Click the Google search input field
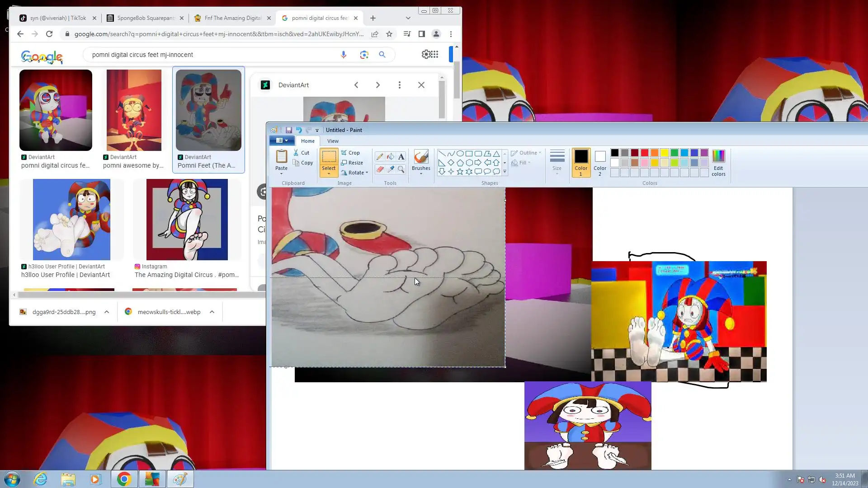 (x=212, y=55)
